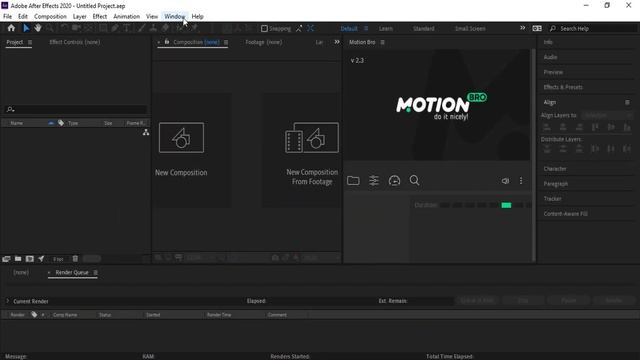Click the Motion Bro panel vertical scrollbar
Screen dimensions: 640x360
click(533, 155)
